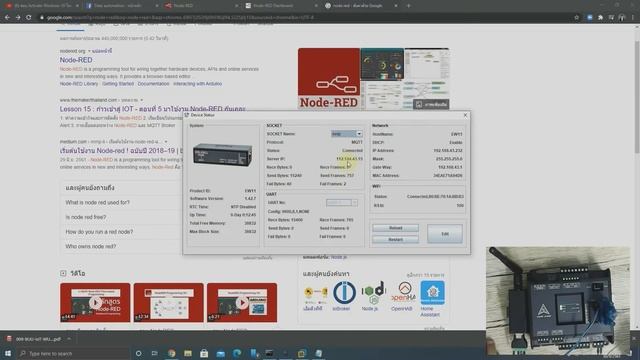Screen dimensions: 640x360
Task: Open Mail app from the taskbar
Action: tap(220, 353)
